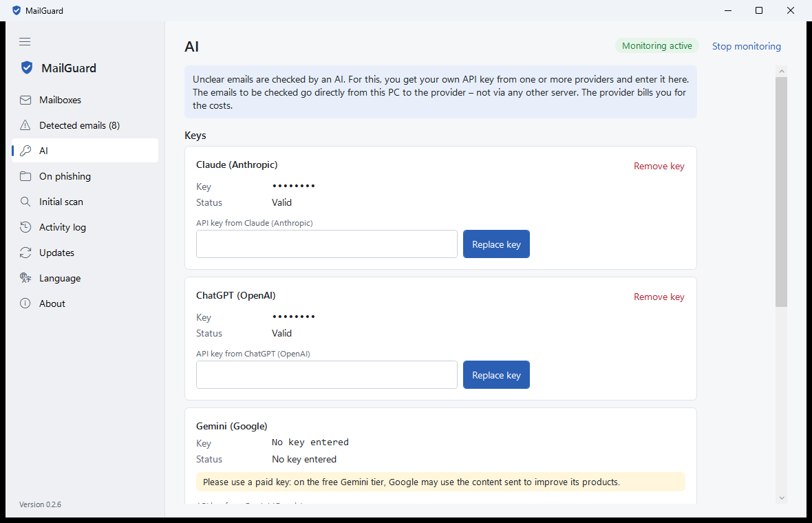Click the info circle icon for About

(x=25, y=303)
